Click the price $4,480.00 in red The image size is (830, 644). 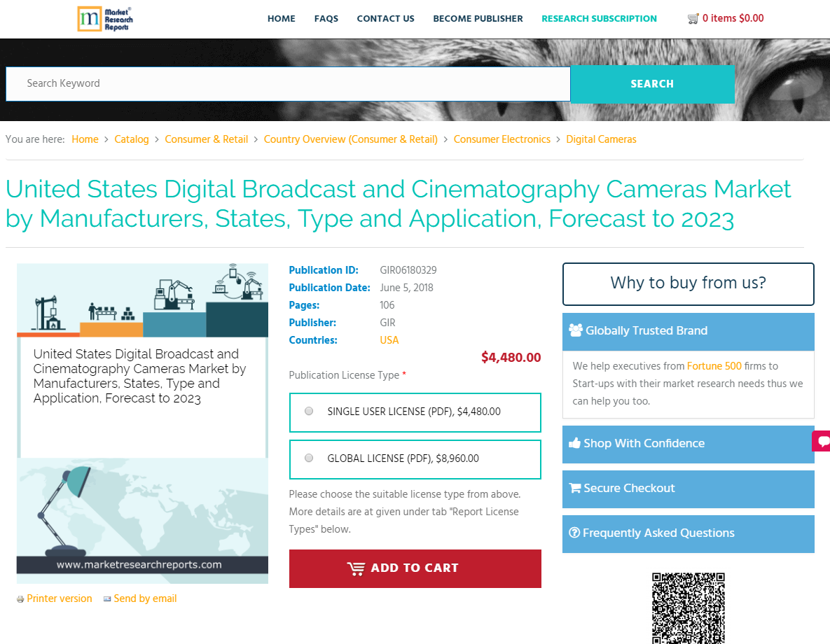click(511, 358)
